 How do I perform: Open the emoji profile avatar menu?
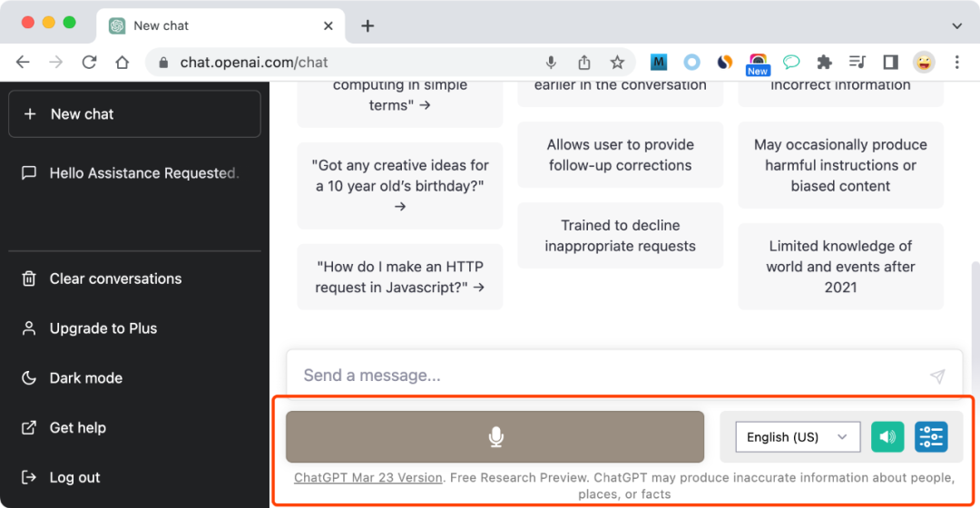point(924,62)
